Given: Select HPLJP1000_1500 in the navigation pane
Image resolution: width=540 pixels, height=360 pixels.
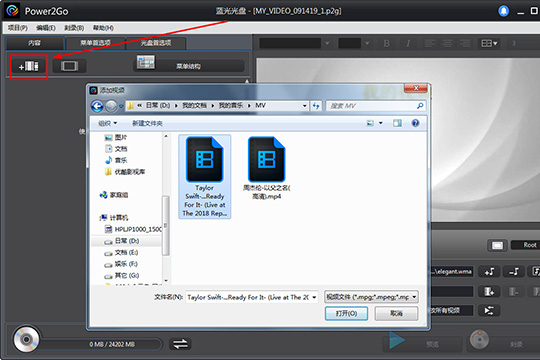Looking at the screenshot, I should [x=133, y=229].
